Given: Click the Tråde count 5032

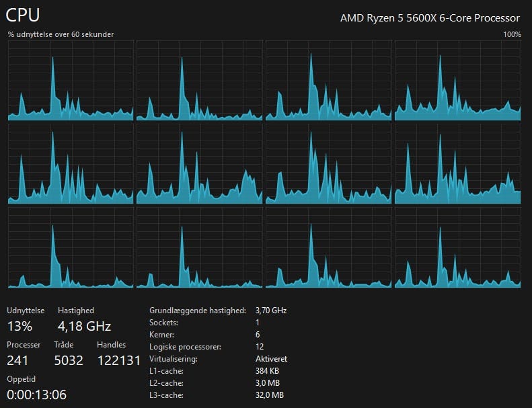Looking at the screenshot, I should 69,360.
